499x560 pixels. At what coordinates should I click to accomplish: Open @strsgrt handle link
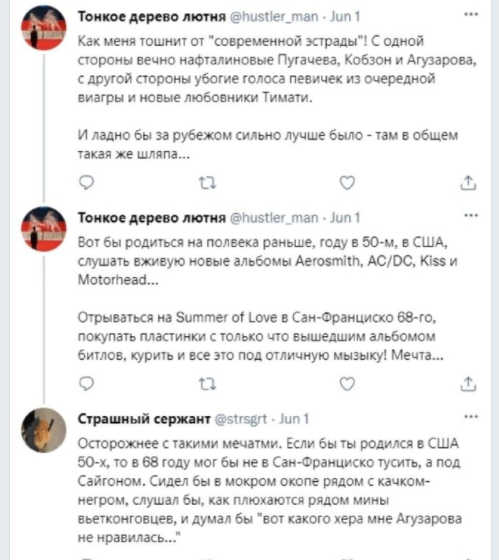point(240,419)
